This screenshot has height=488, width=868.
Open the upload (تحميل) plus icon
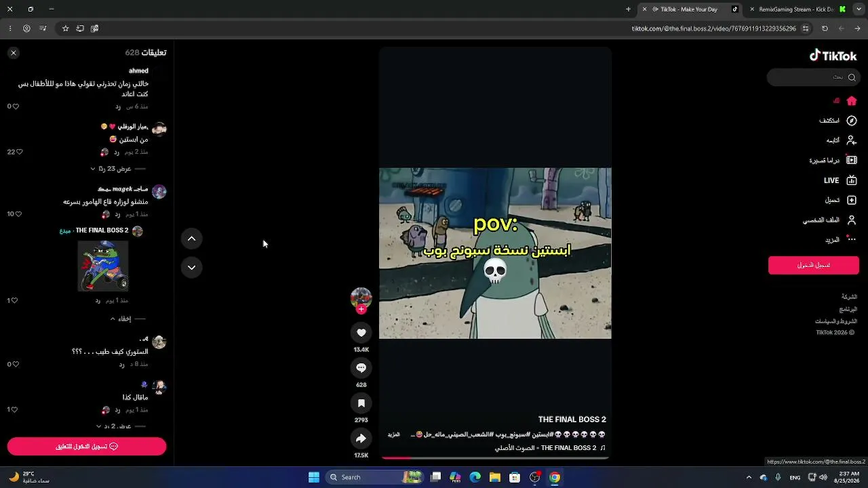pyautogui.click(x=852, y=200)
